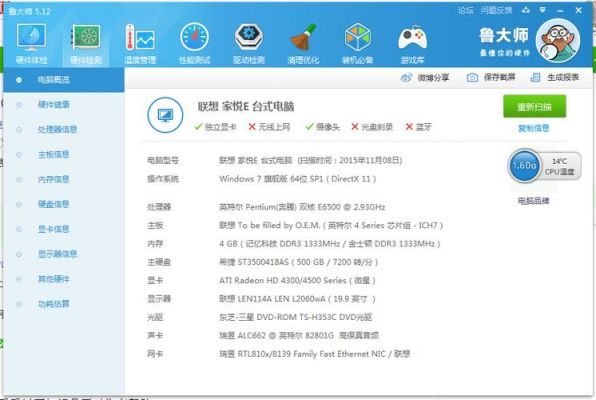Click the 处理器 row label
This screenshot has width=596, height=400.
pos(159,207)
